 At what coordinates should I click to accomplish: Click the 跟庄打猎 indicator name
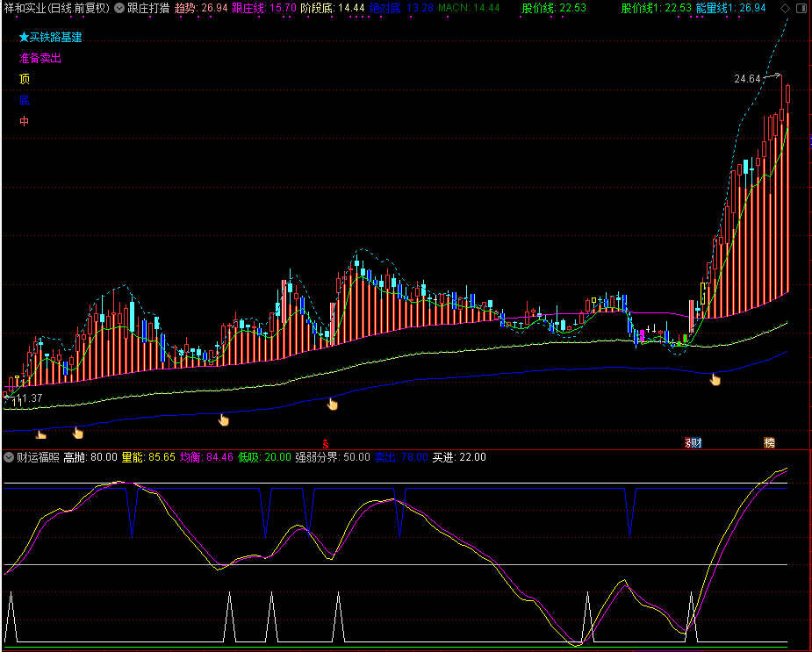click(x=148, y=8)
